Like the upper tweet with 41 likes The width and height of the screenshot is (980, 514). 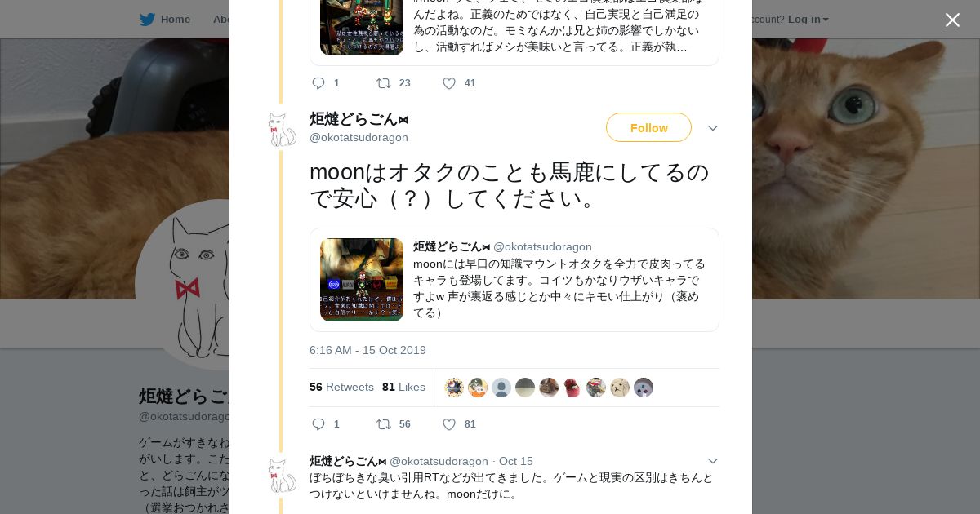click(449, 83)
